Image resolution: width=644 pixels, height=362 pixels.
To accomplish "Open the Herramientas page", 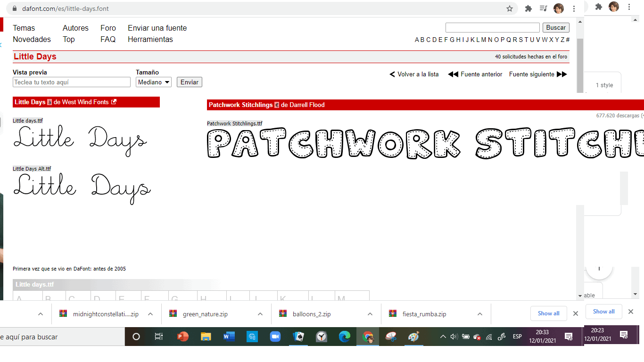I will coord(150,39).
